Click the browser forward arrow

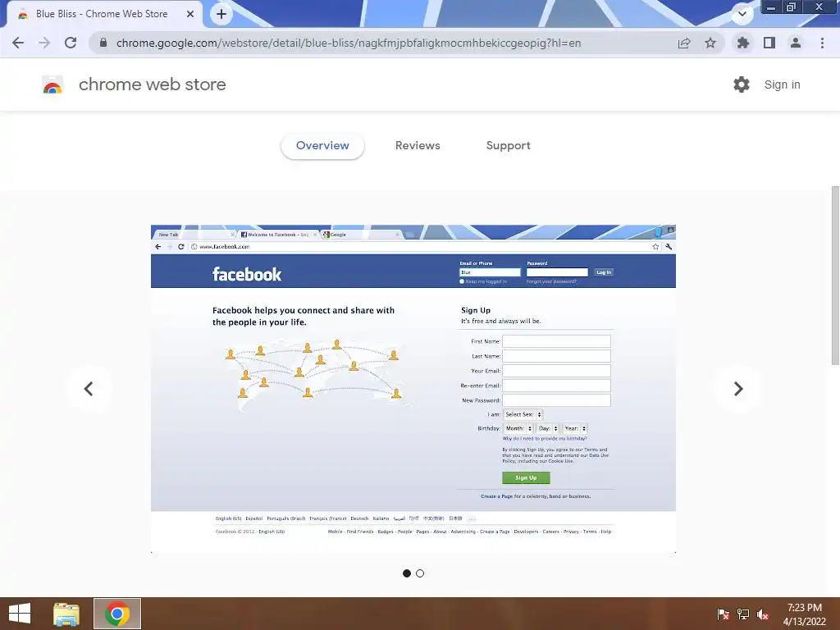[x=44, y=43]
